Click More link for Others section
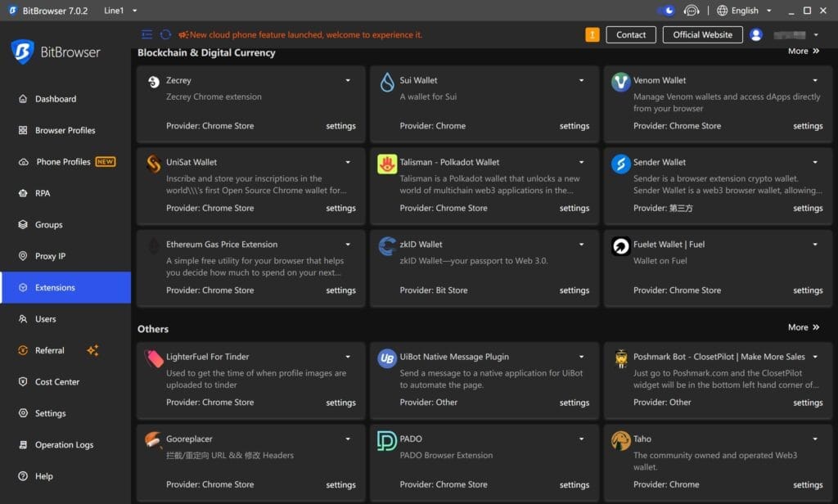838x504 pixels. 804,327
